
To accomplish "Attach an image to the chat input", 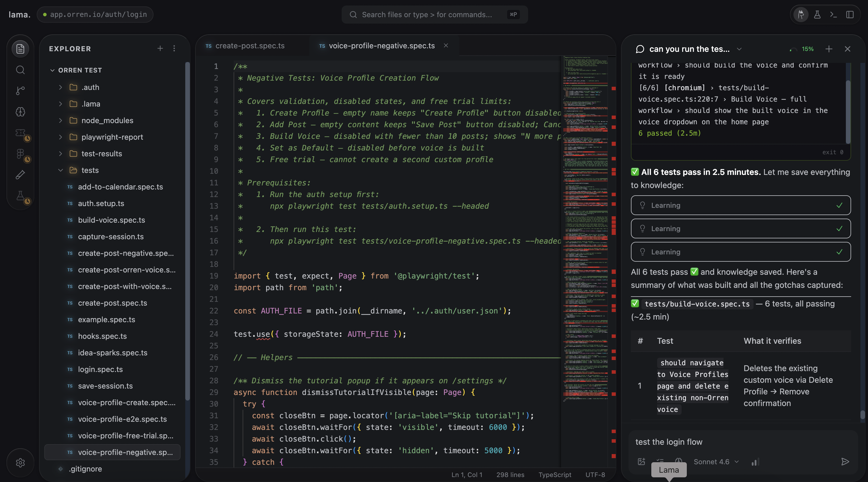I will 641,461.
